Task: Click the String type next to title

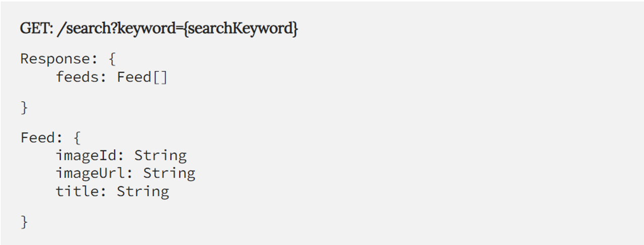Action: pos(143,192)
